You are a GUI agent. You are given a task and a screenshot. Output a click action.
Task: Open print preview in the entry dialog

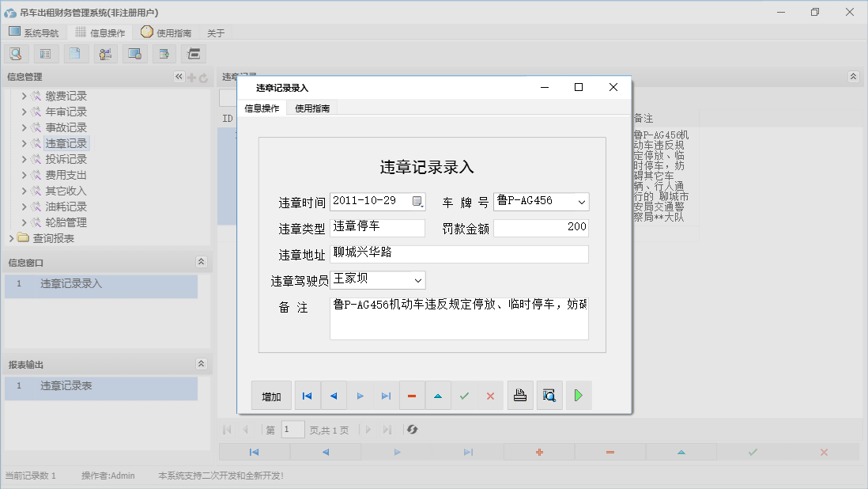pyautogui.click(x=549, y=395)
